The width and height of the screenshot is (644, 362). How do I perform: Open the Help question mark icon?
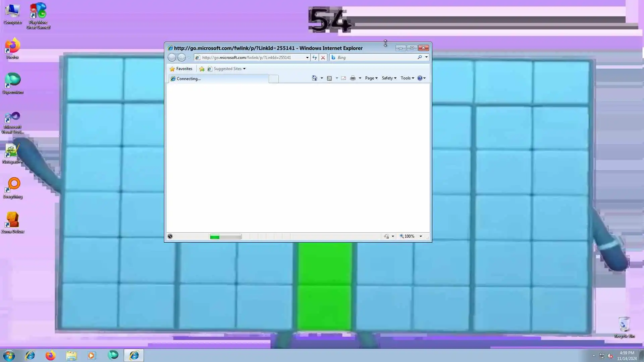click(x=420, y=78)
